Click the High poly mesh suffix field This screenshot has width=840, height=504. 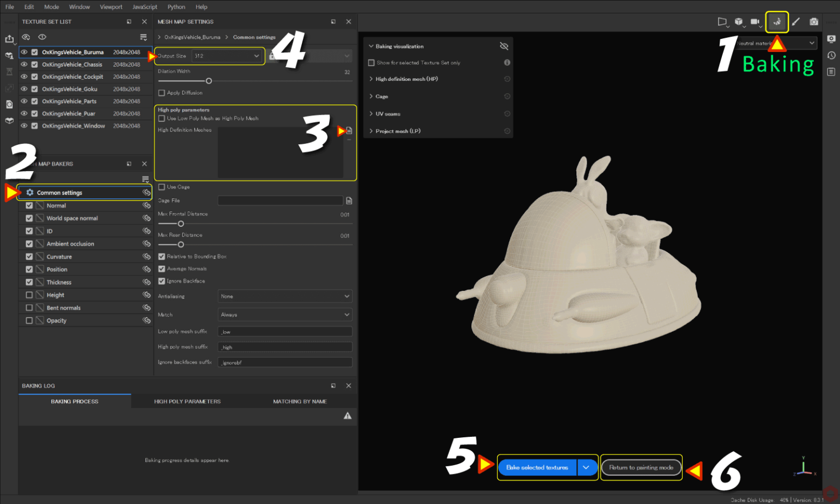tap(284, 347)
